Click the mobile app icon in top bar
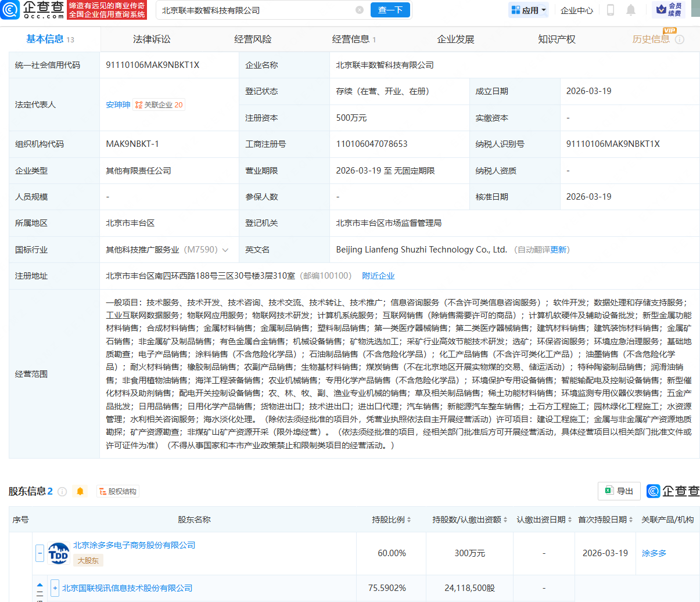700x602 pixels. (610, 10)
